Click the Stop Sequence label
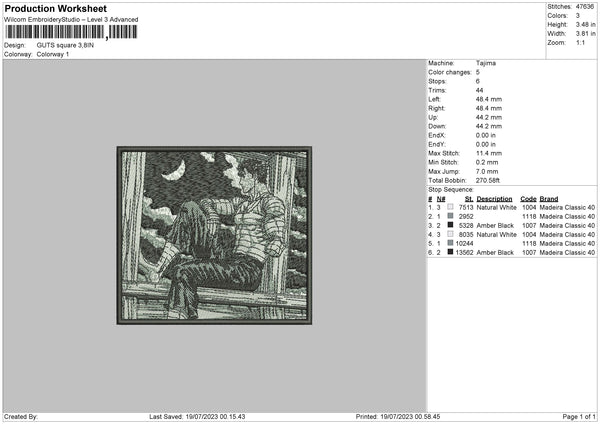Screen dimensions: 600x424 pos(450,190)
